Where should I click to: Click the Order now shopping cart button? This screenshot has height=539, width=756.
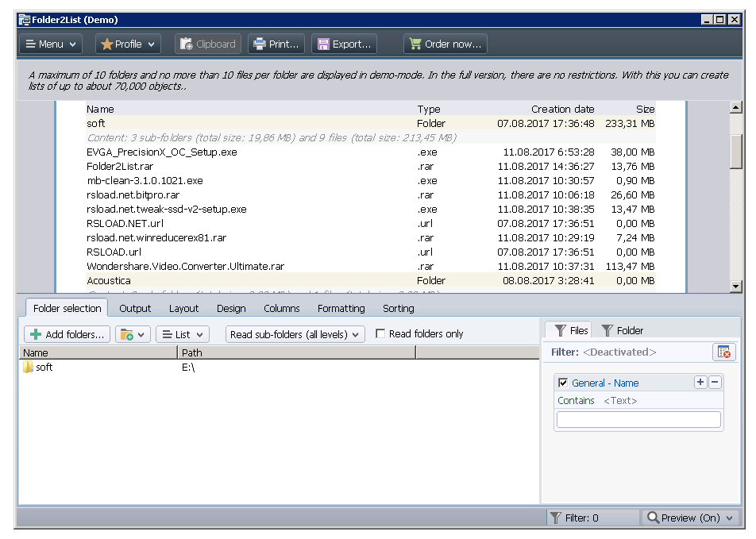445,44
